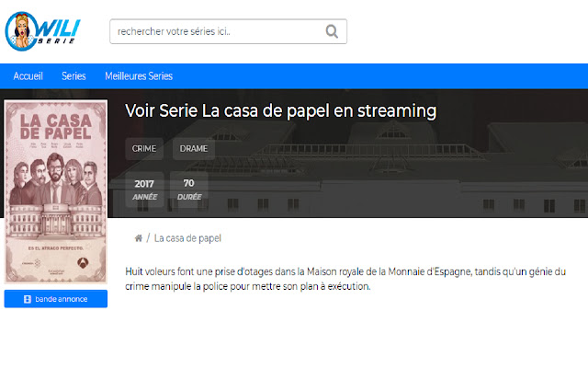Image resolution: width=588 pixels, height=368 pixels.
Task: Click the La casa de papel breadcrumb
Action: [x=187, y=238]
